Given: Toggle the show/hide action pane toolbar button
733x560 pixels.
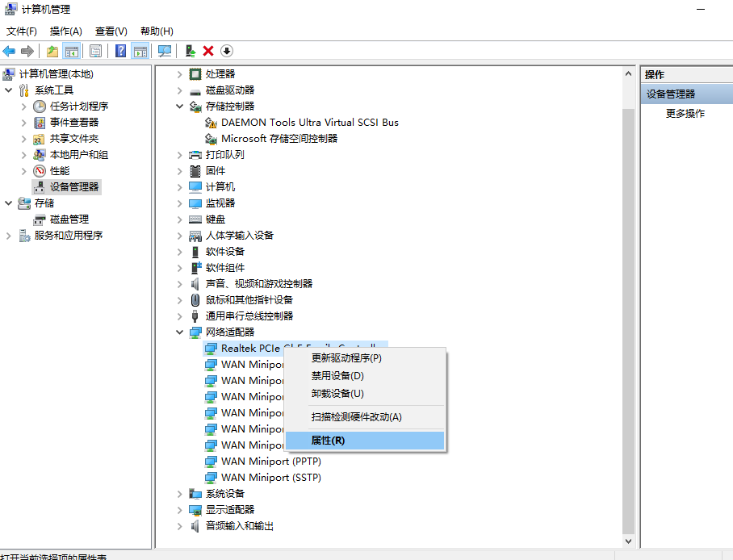Looking at the screenshot, I should (140, 51).
